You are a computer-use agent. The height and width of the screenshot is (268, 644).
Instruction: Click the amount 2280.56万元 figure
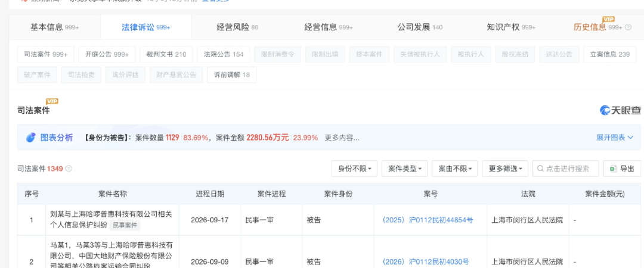[268, 138]
